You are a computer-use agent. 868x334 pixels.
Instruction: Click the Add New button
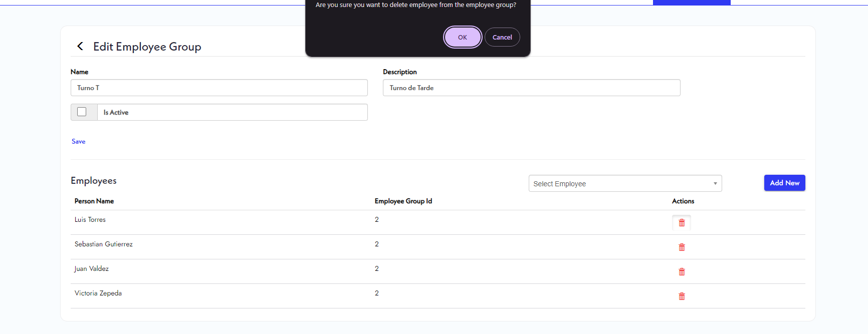tap(784, 183)
